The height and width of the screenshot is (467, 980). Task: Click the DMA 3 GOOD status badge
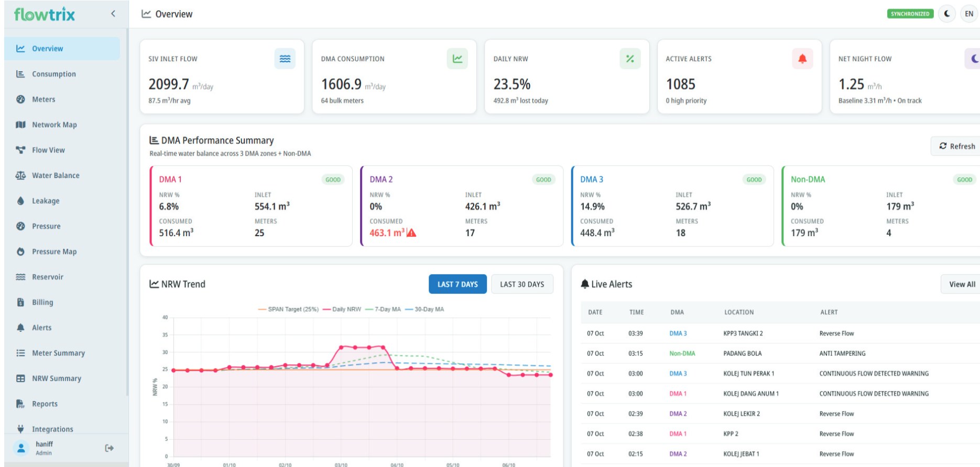[754, 180]
